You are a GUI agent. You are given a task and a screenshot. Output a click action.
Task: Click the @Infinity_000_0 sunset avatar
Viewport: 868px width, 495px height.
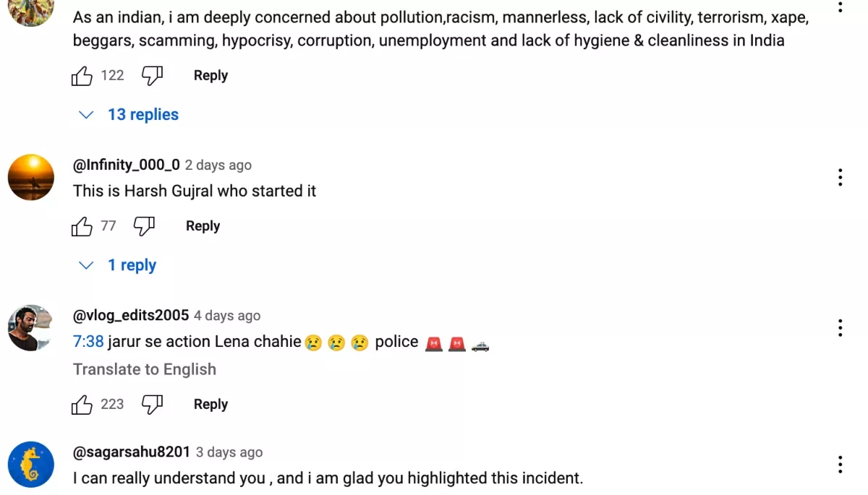point(30,177)
